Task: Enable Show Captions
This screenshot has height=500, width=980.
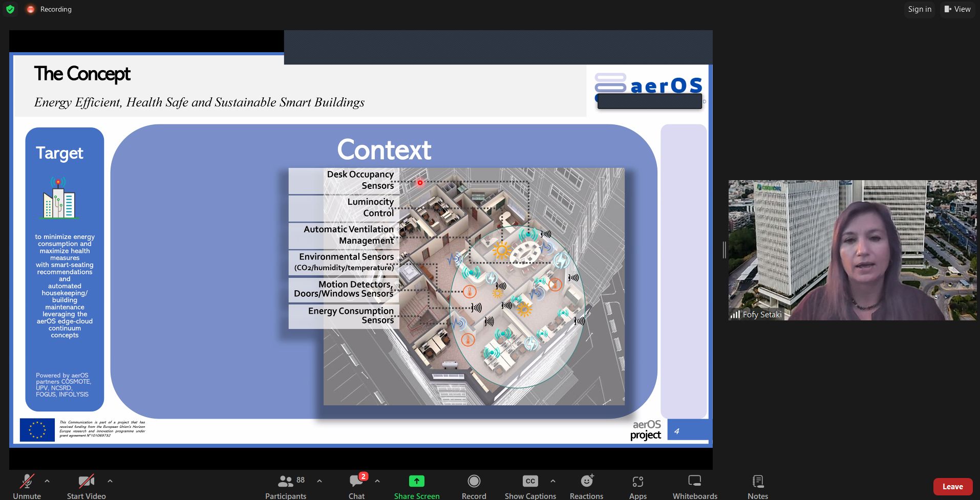Action: [x=529, y=481]
